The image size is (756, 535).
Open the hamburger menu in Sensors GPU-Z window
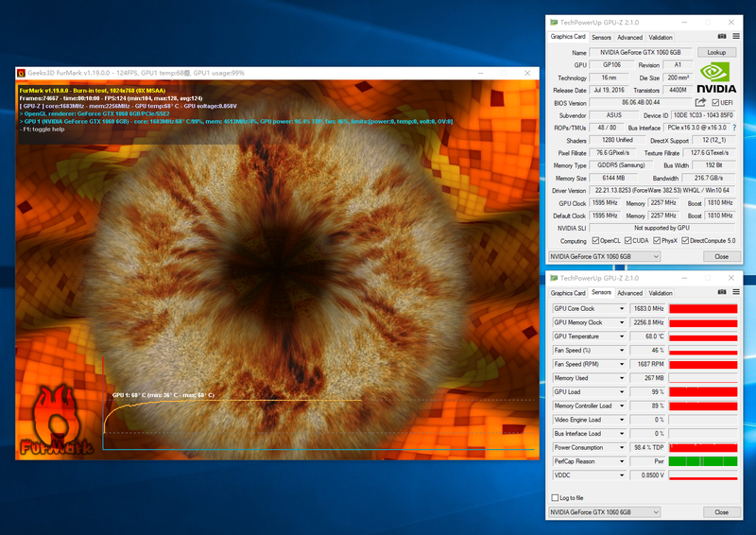point(736,292)
